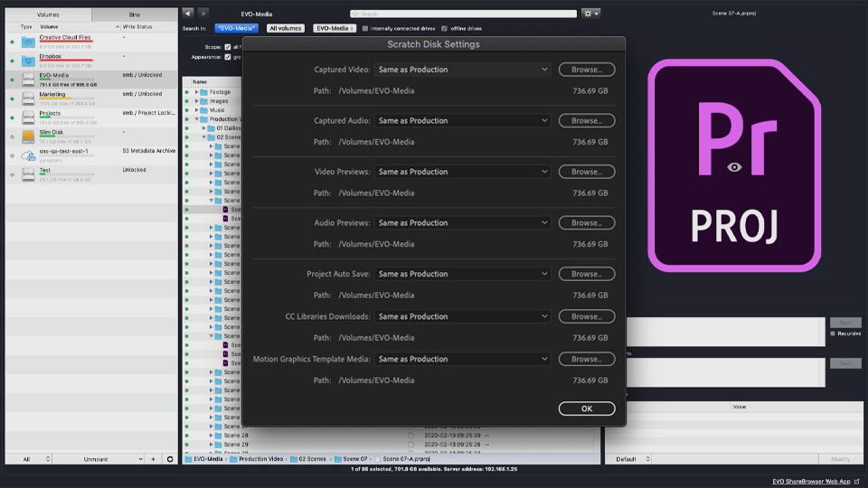Image resolution: width=868 pixels, height=488 pixels.
Task: Click the plus icon to add volume
Action: pos(153,459)
